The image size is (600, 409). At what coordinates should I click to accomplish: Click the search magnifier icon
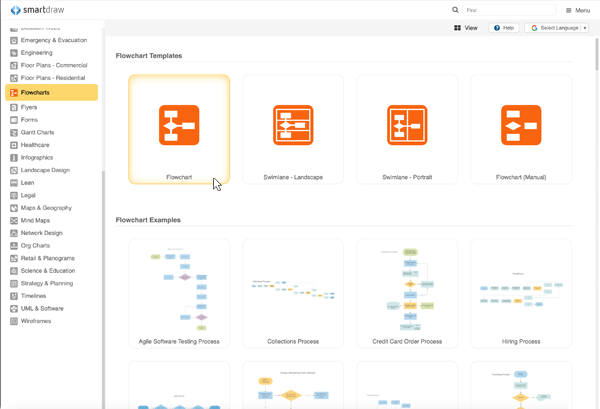coord(455,10)
